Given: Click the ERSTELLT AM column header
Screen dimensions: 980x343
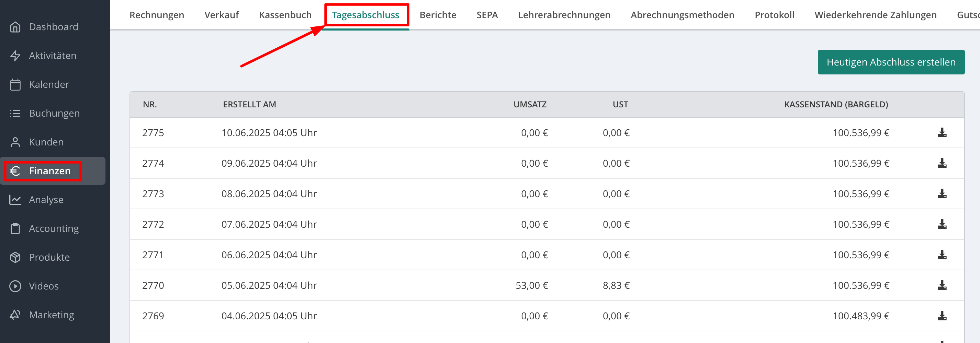Looking at the screenshot, I should coord(250,105).
